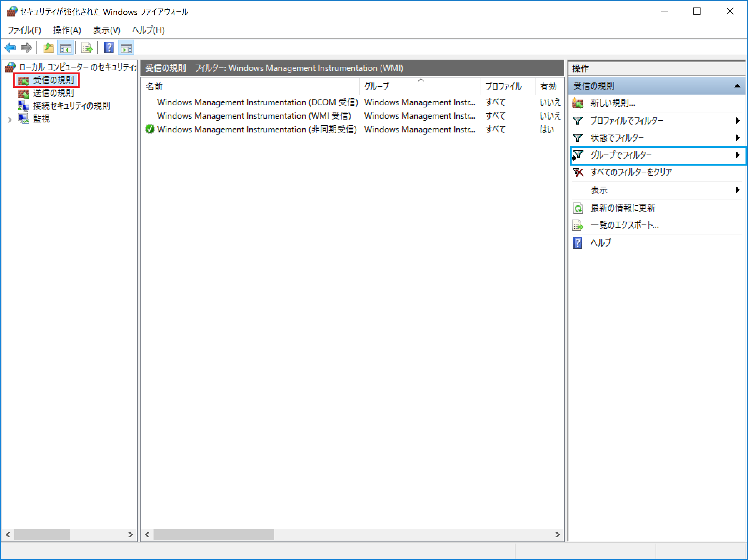Click the new rule firewall icon
The image size is (748, 560).
578,103
